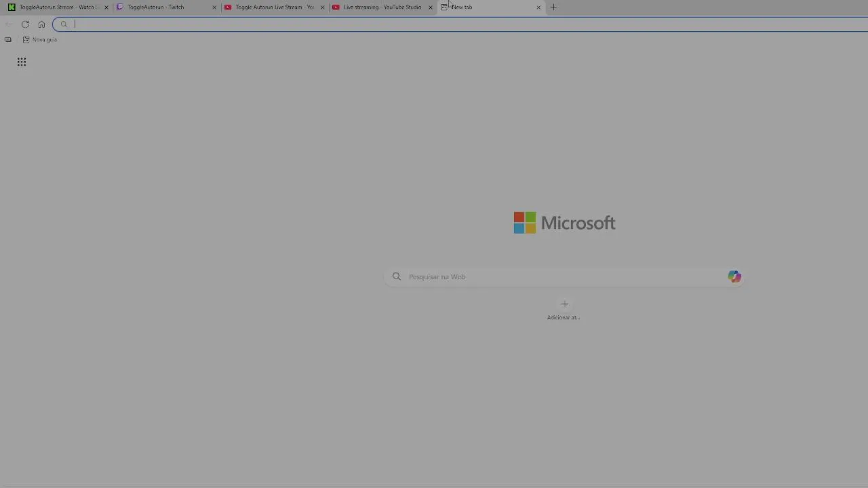Click the browser back arrow
The image size is (868, 488).
[9, 24]
